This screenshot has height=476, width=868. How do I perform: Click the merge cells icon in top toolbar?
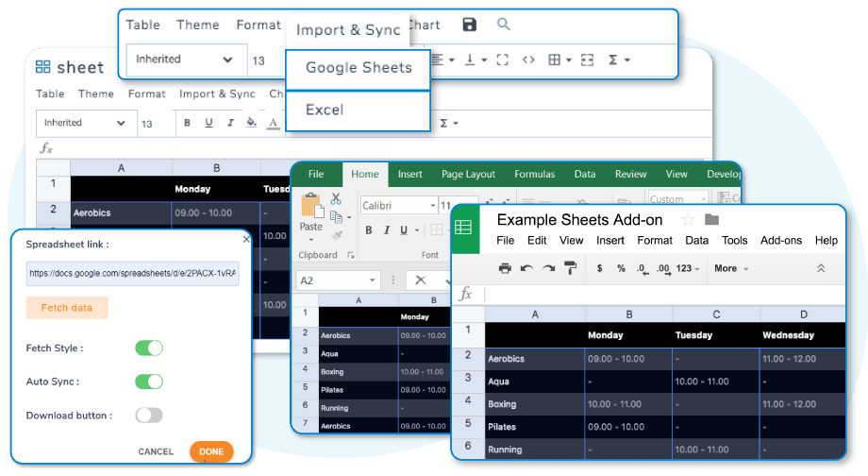pos(588,59)
